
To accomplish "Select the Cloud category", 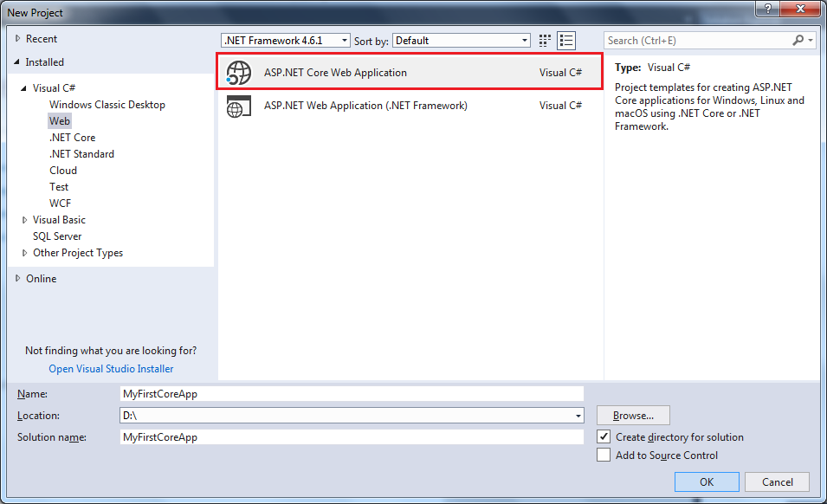I will [x=63, y=171].
